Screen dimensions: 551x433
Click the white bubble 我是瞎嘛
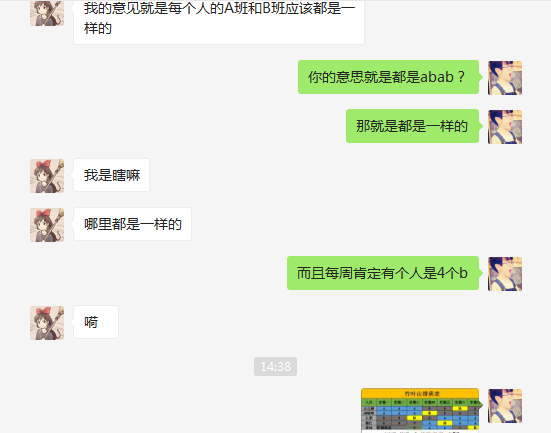point(111,175)
